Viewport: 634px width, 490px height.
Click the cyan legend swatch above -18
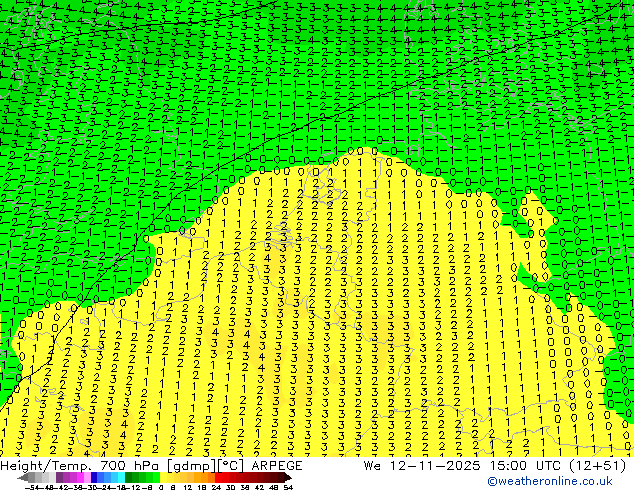[x=121, y=477]
